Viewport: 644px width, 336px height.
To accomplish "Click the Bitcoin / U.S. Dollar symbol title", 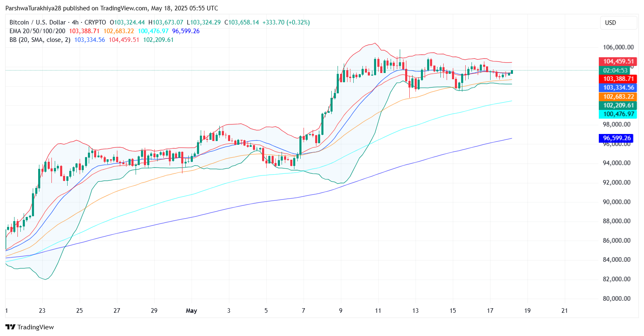I will pyautogui.click(x=38, y=22).
